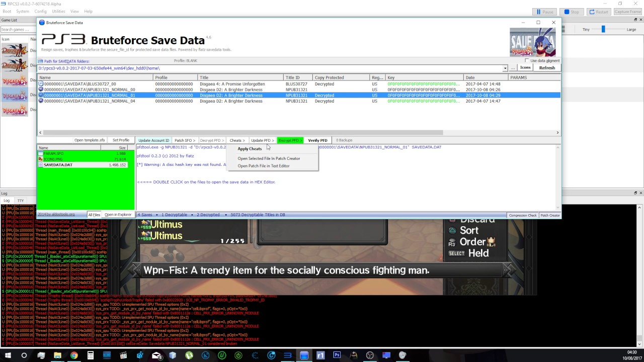Adjust the Tiny to Large icon size slider
This screenshot has width=644, height=362.
click(x=603, y=29)
